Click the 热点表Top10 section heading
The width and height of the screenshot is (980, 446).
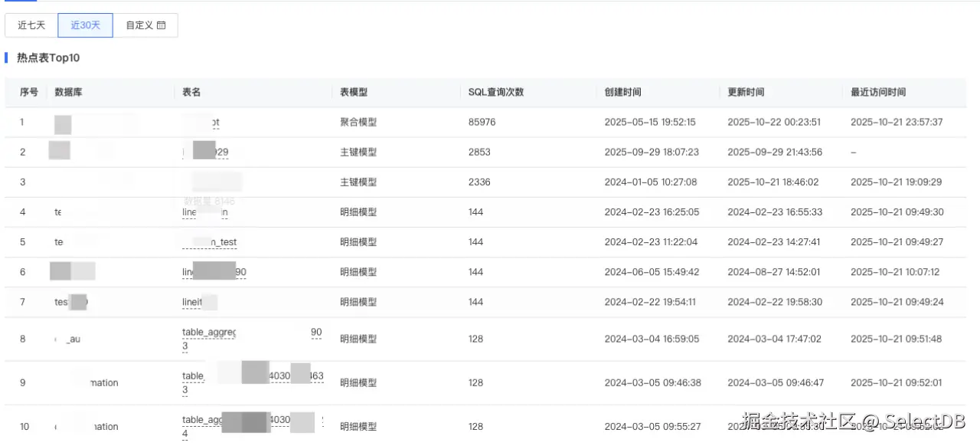coord(48,57)
